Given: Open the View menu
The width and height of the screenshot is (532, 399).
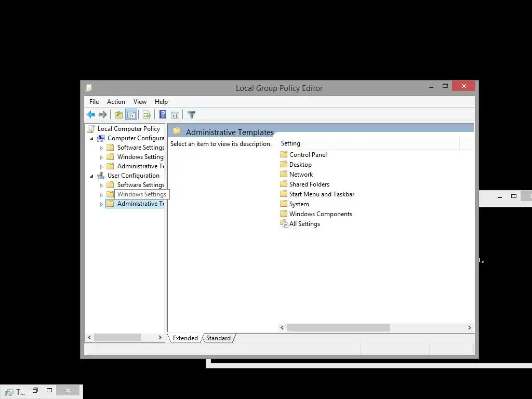Looking at the screenshot, I should pyautogui.click(x=140, y=102).
